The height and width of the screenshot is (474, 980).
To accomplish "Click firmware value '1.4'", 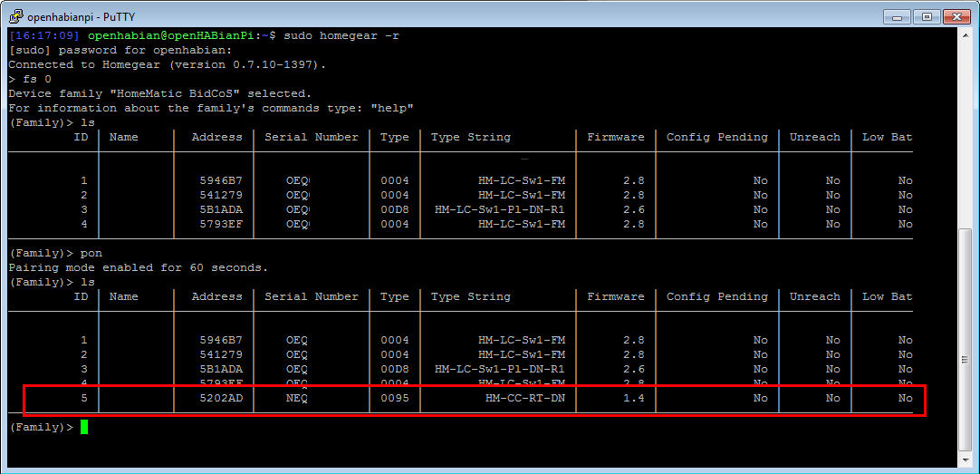I will 634,398.
